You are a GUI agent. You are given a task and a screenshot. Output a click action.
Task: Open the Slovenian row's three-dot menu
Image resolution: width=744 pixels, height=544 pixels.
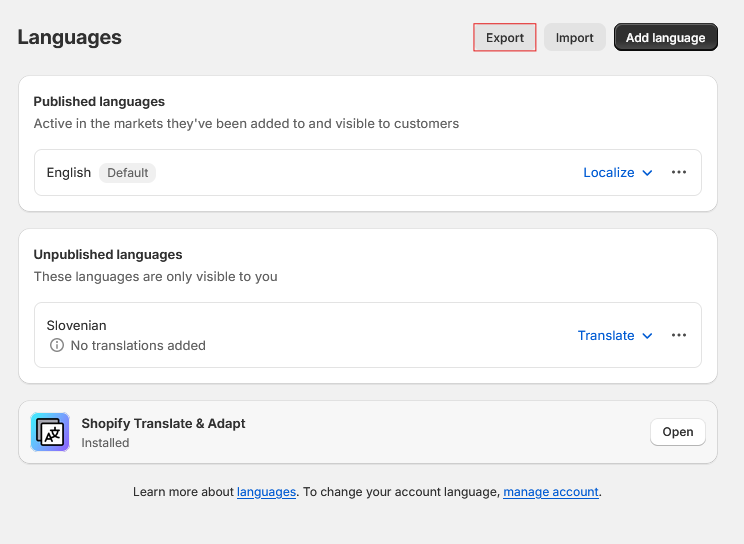click(x=679, y=335)
